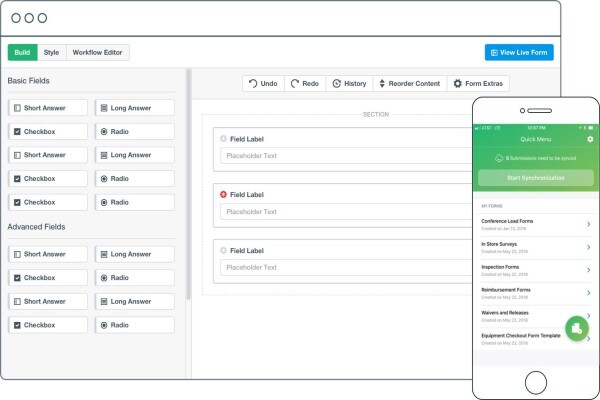Click '5 Submissions need to be synced' text
This screenshot has height=400, width=600.
click(541, 158)
